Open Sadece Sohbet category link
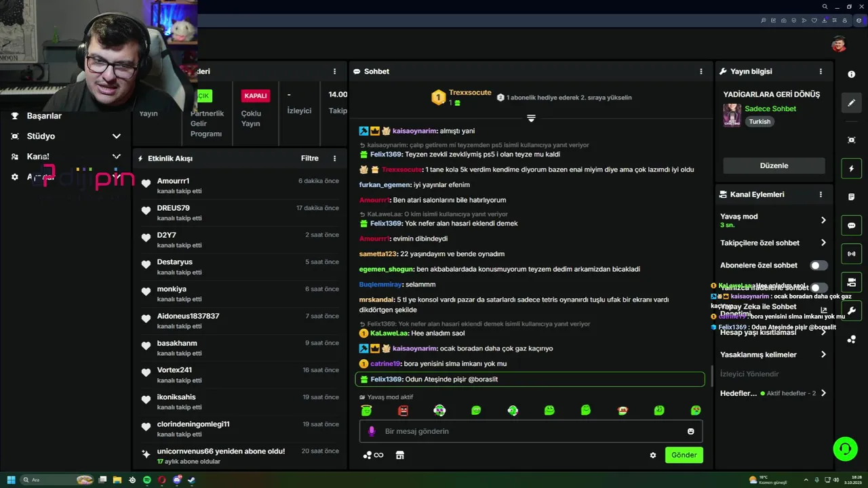The image size is (868, 488). (770, 108)
